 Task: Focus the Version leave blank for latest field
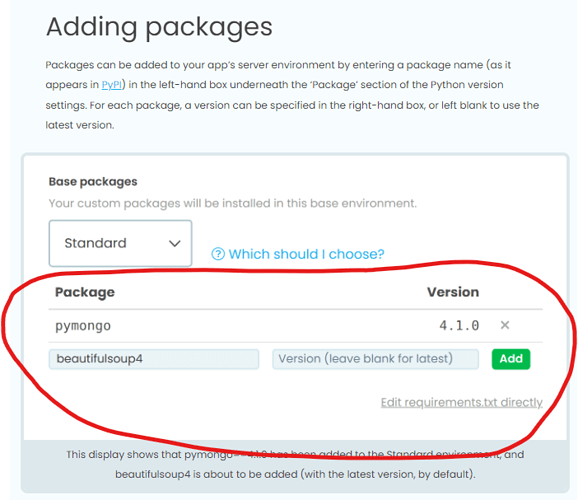(375, 359)
